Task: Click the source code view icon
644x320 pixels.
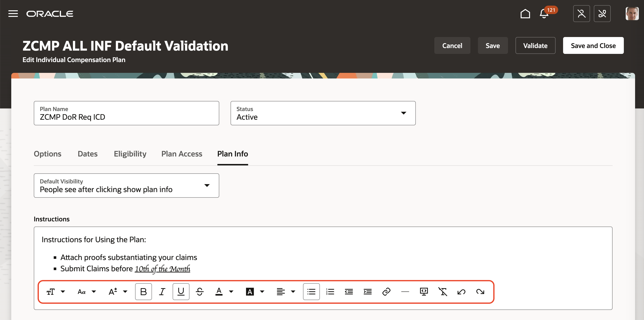Action: (424, 291)
